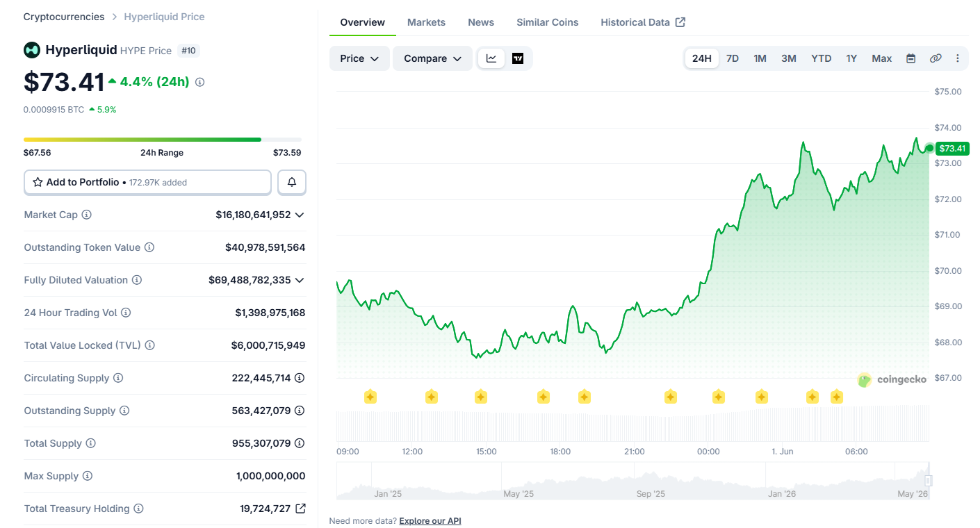Screen dimensions: 980x528
Task: Open the Price dropdown
Action: (359, 58)
